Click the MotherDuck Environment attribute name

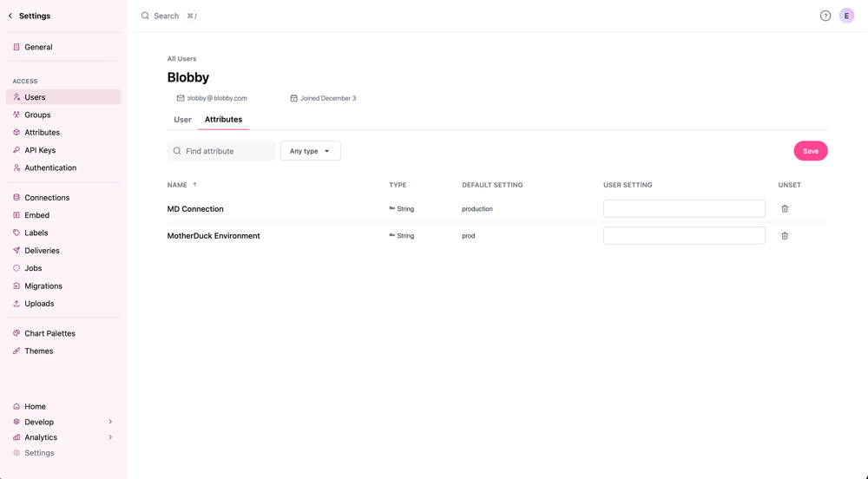(214, 236)
